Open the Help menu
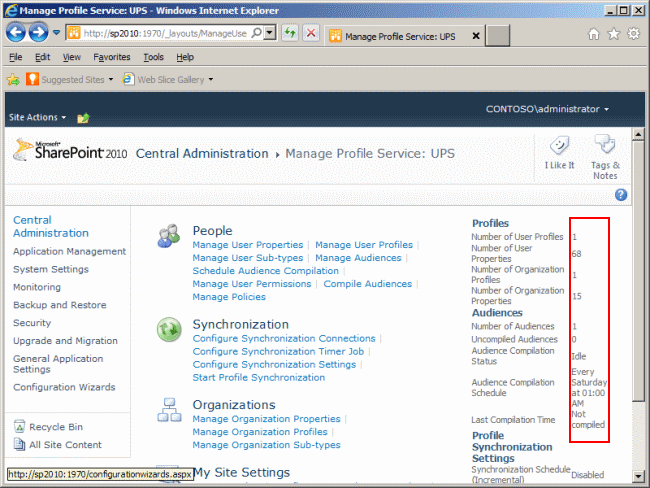This screenshot has width=650, height=488. [185, 57]
